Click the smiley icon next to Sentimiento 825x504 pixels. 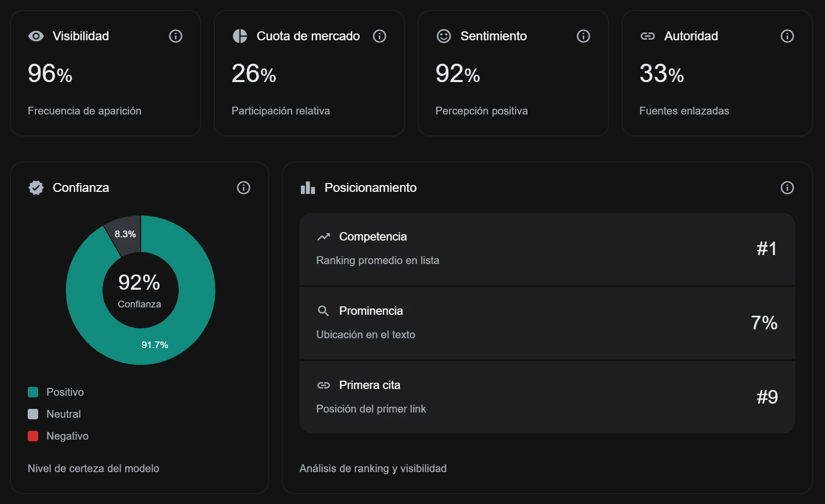coord(444,36)
